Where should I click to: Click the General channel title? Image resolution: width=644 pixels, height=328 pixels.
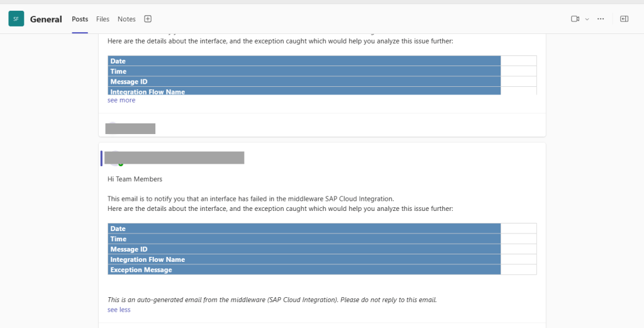click(46, 19)
